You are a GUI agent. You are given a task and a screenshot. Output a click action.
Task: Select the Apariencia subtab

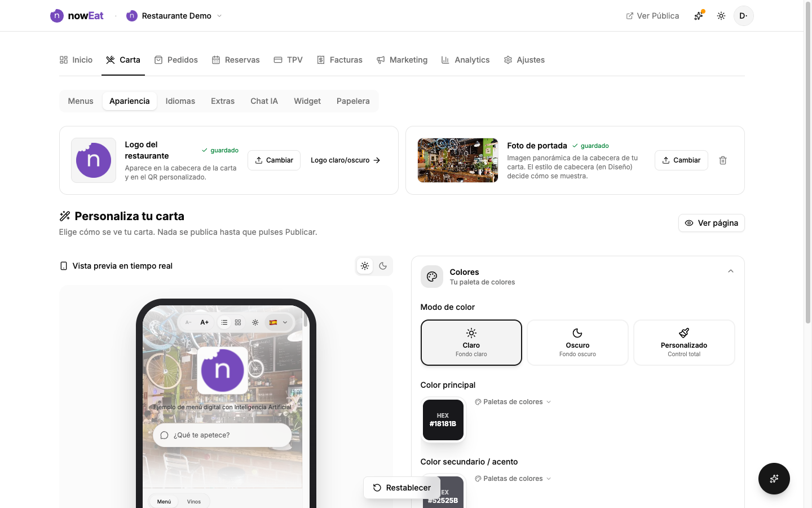[130, 101]
